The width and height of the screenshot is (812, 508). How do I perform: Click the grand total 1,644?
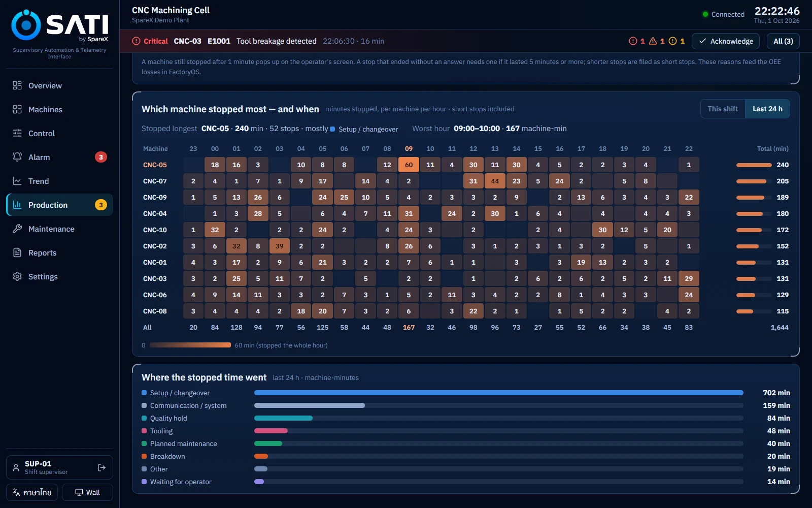780,327
